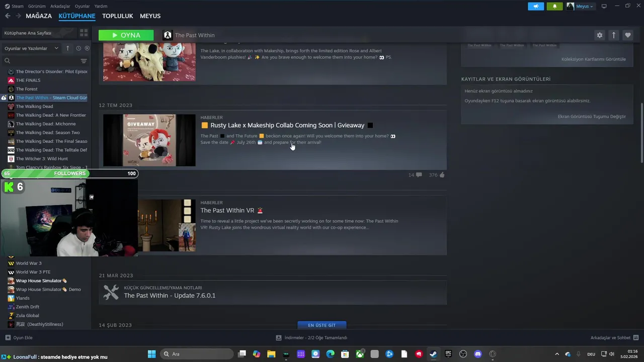Open the Rose and Albert plushies news thumbnail

tap(149, 61)
